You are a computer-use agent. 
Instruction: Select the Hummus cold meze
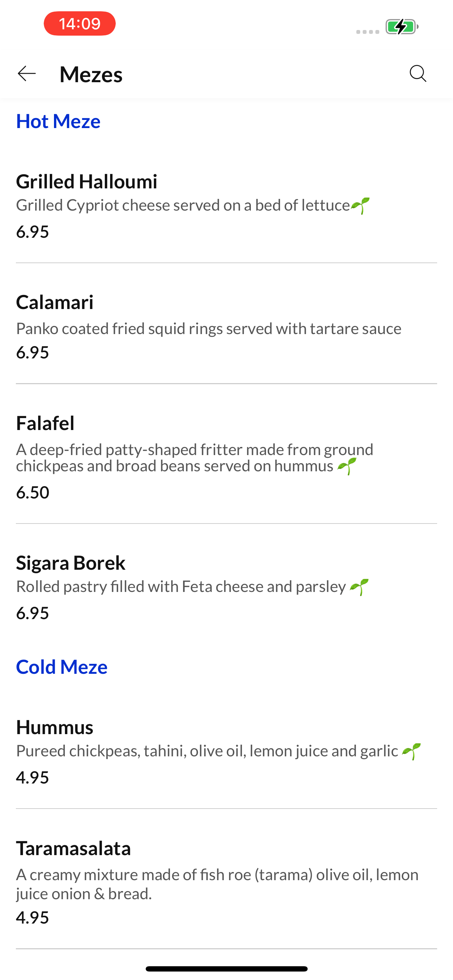tap(55, 727)
